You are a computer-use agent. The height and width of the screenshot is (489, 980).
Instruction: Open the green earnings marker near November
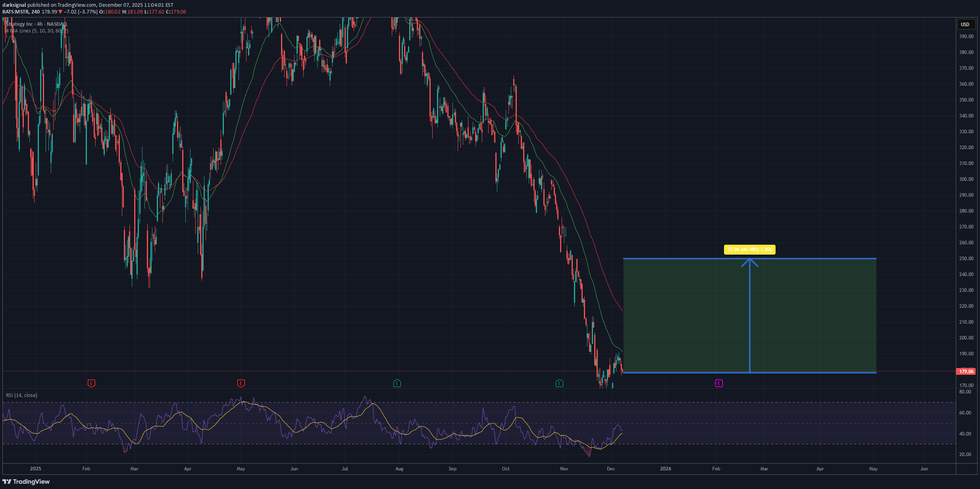(559, 383)
